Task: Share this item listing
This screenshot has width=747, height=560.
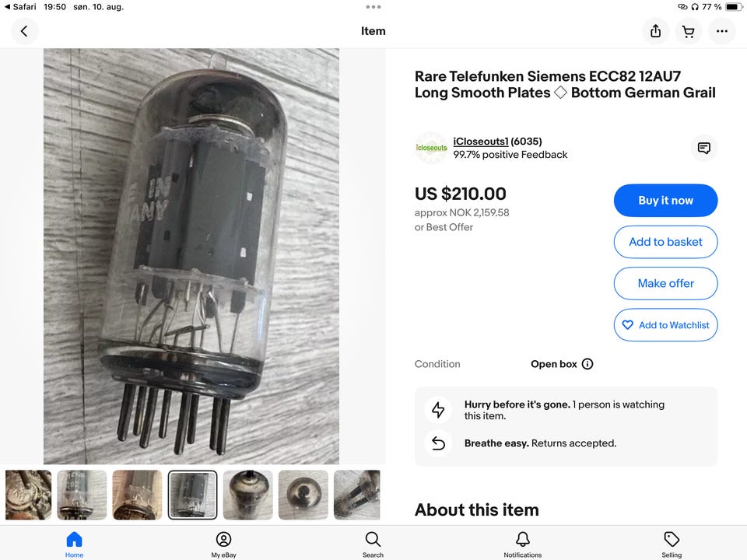Action: click(x=655, y=31)
